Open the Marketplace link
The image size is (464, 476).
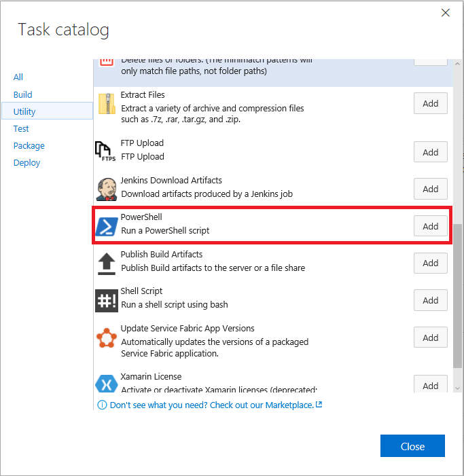point(211,405)
